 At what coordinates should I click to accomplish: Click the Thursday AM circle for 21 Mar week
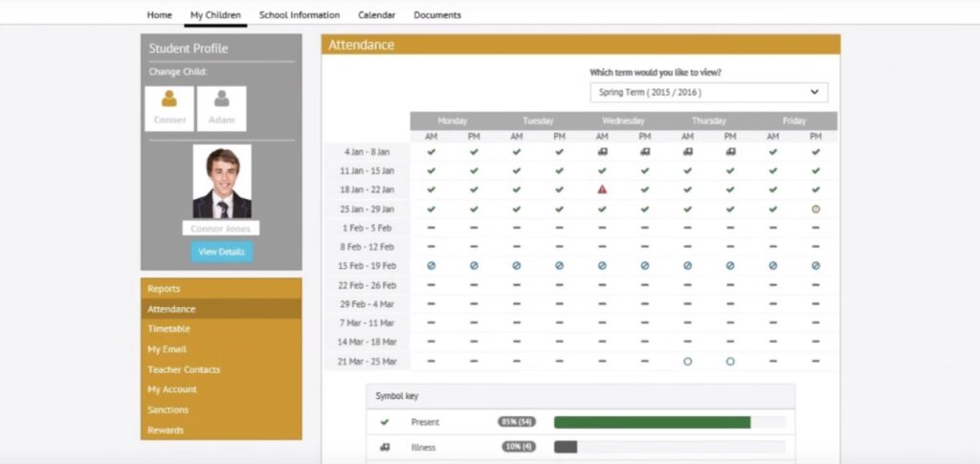coord(687,362)
